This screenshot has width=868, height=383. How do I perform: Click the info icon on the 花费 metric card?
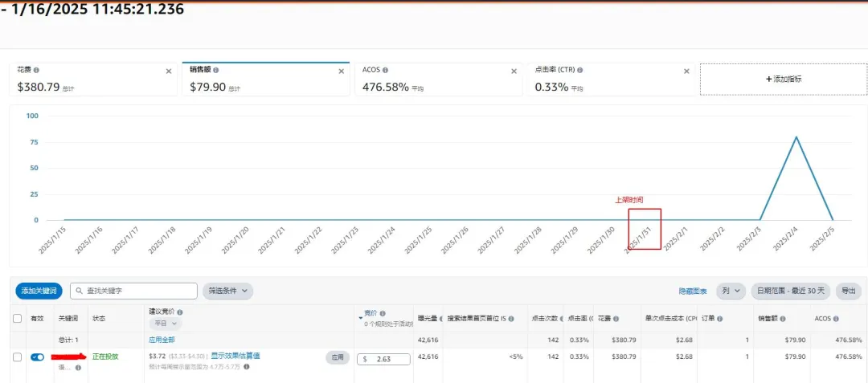36,71
